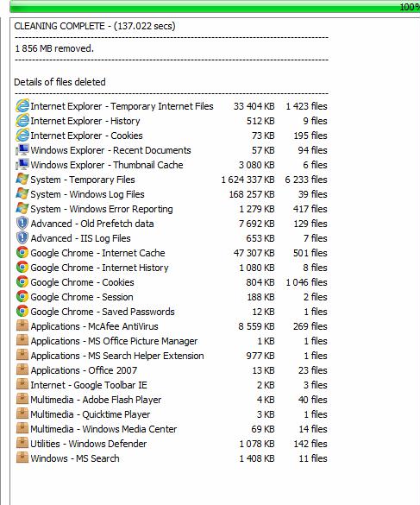Select 'Advanced - IIS Log Files' row text

click(x=80, y=238)
